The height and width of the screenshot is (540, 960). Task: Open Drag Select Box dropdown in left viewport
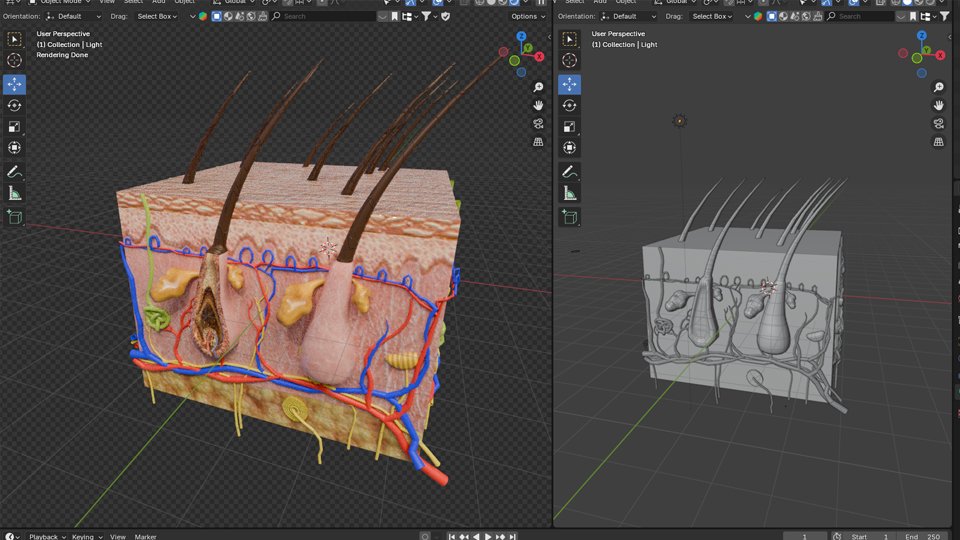point(157,16)
